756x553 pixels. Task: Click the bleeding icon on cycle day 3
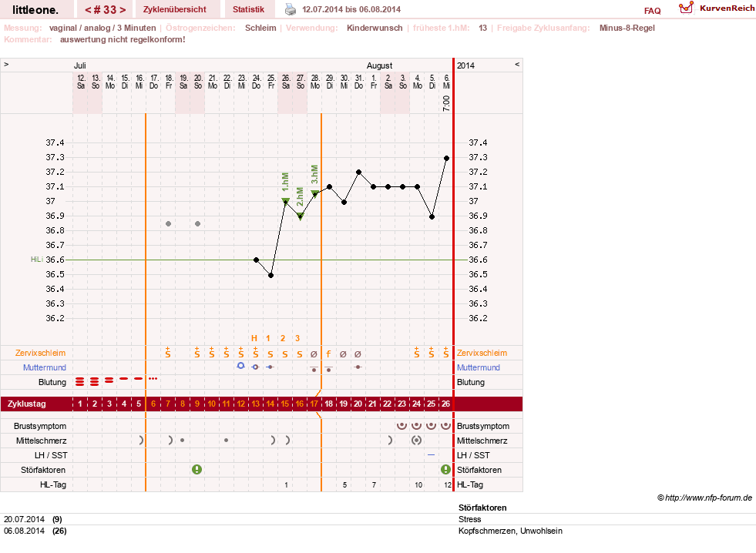click(x=109, y=380)
